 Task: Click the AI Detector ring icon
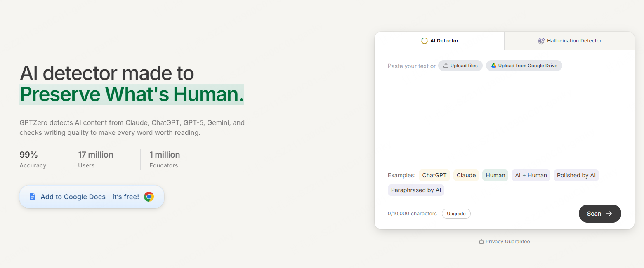(424, 41)
